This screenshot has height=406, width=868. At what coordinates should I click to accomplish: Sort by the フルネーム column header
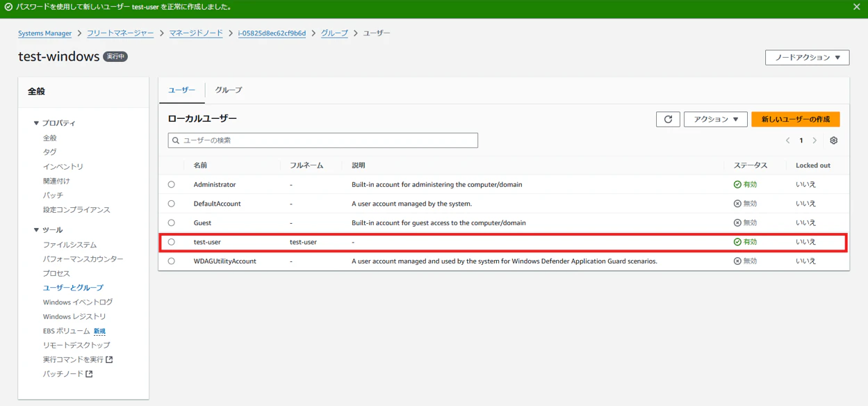point(306,165)
